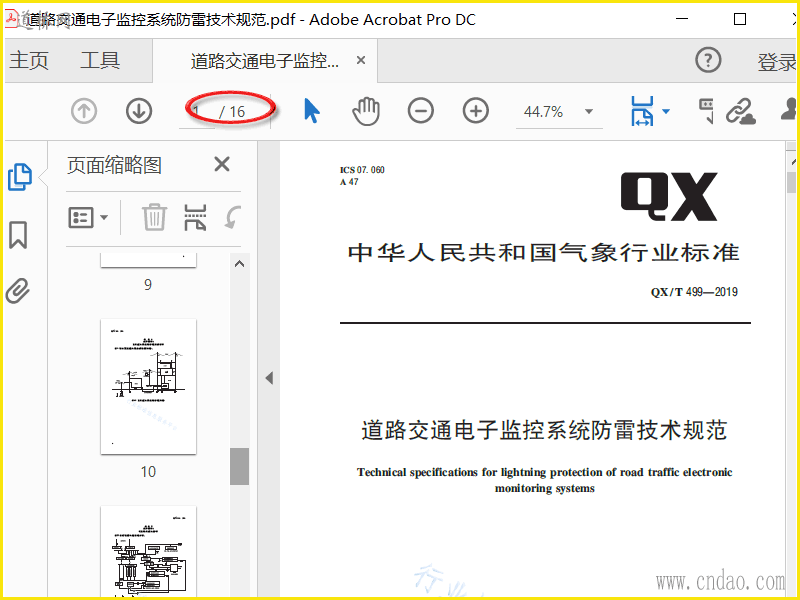The height and width of the screenshot is (600, 800).
Task: Click the 中华人民共和国气象行业标准 heading
Action: [x=544, y=253]
